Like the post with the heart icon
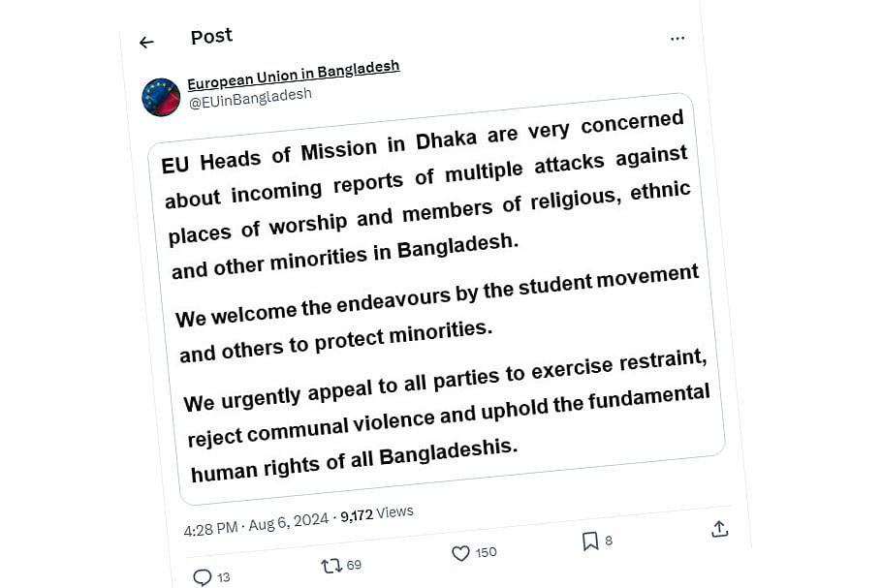Image resolution: width=882 pixels, height=588 pixels. pos(461,554)
